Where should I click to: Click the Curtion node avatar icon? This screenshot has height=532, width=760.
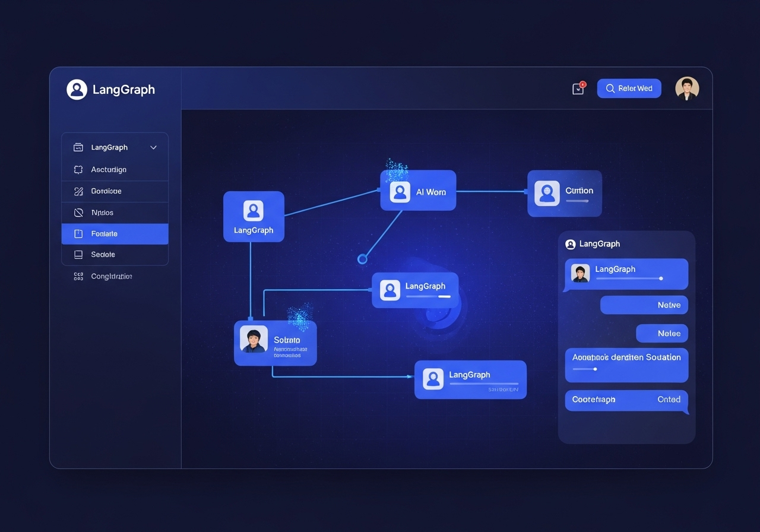[x=547, y=194]
